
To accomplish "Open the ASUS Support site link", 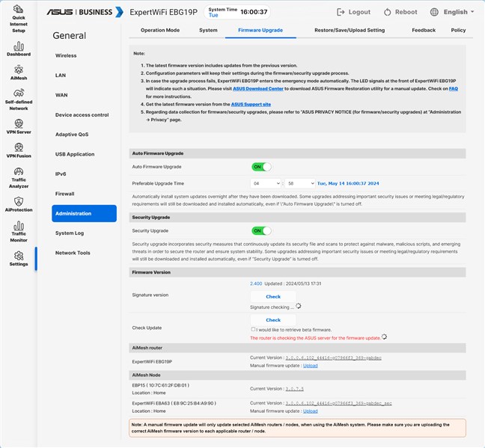I will pos(251,105).
